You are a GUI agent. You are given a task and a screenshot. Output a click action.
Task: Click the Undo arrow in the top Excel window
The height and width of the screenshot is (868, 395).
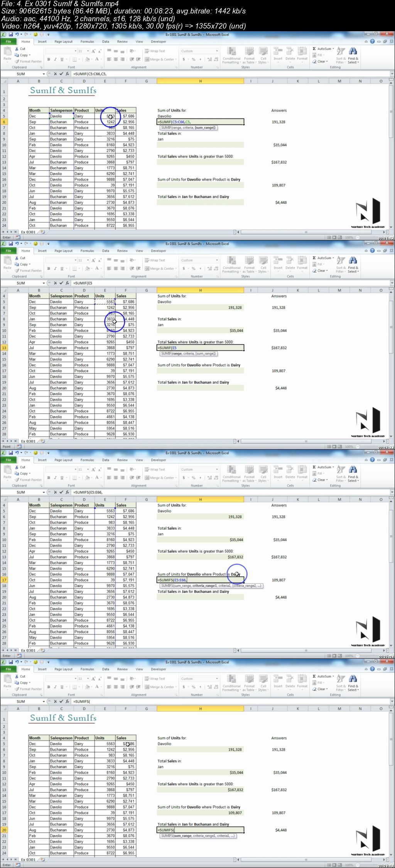[x=17, y=35]
